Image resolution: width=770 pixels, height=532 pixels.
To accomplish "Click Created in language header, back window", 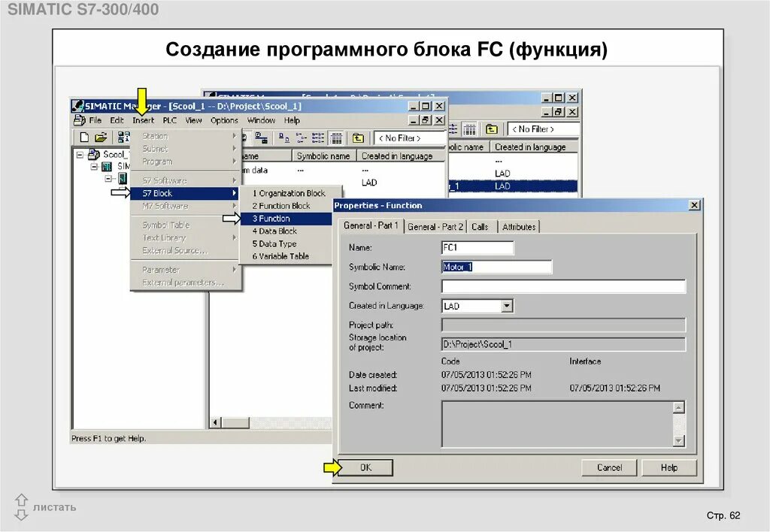I will (534, 147).
